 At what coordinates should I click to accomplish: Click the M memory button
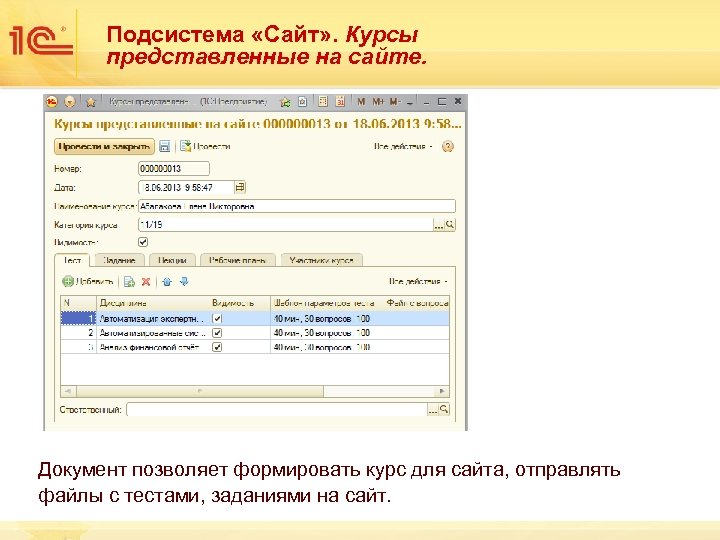(x=361, y=101)
